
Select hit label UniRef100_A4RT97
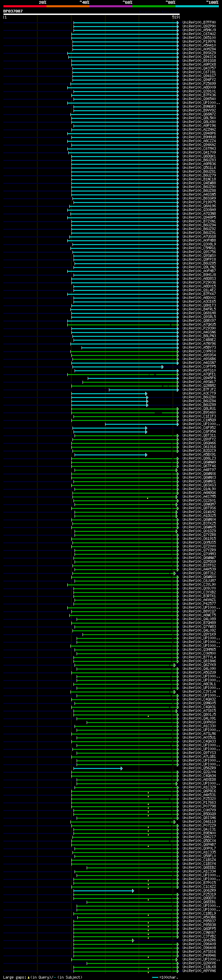pos(199,470)
